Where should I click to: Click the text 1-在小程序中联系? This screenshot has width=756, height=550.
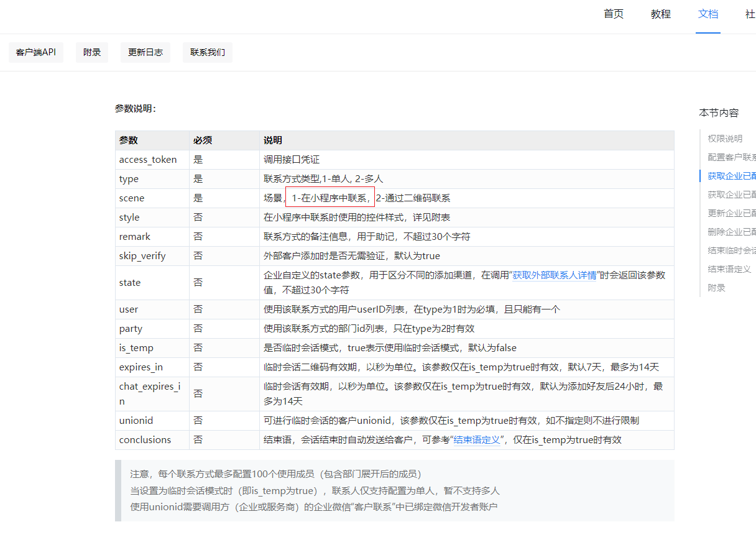[330, 198]
